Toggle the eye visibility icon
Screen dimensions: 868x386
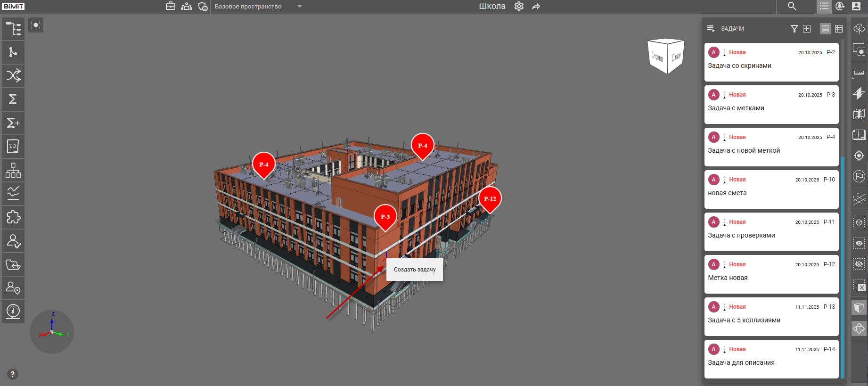[x=859, y=243]
